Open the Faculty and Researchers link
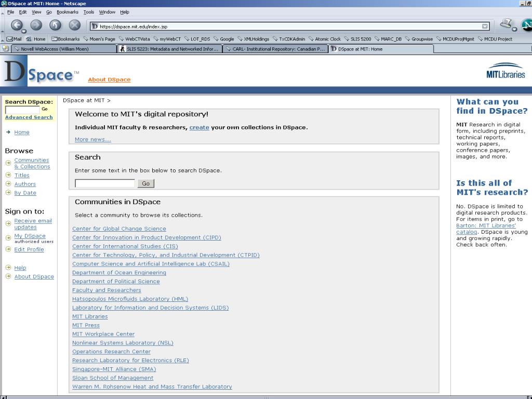The image size is (532, 399). [107, 290]
